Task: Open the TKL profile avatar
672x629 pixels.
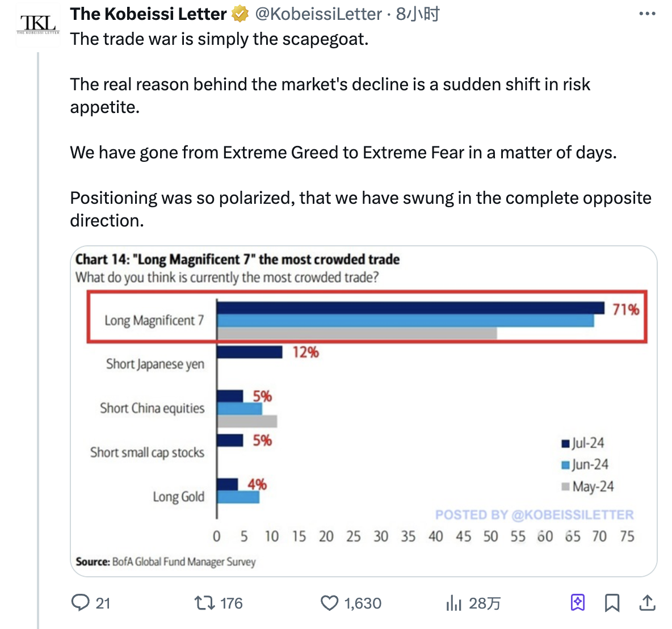Action: tap(39, 24)
